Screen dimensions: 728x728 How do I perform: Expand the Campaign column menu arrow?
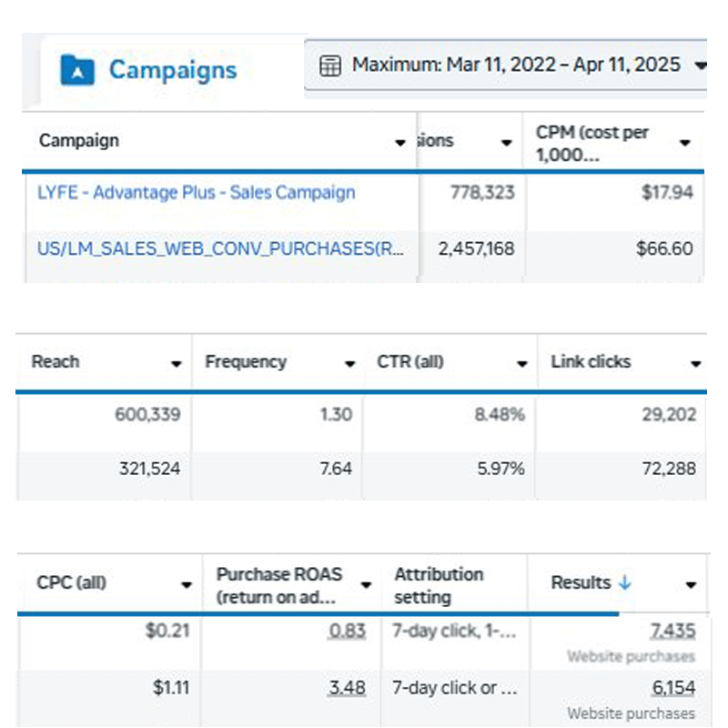click(400, 143)
